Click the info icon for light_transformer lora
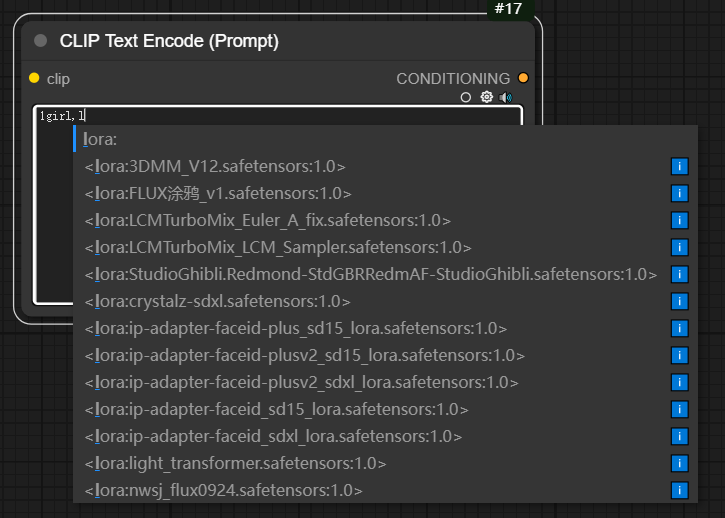 click(x=680, y=463)
